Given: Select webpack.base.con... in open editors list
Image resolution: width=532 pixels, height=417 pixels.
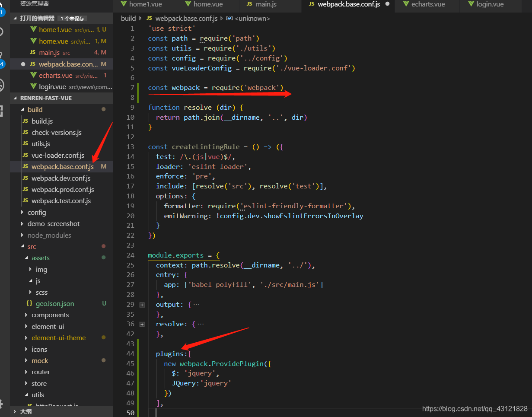Looking at the screenshot, I should point(61,64).
